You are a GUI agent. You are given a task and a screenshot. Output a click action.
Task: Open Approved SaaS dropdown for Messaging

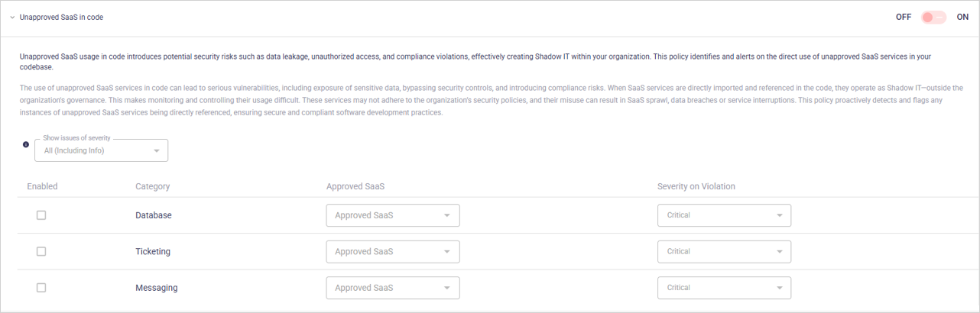pos(392,288)
